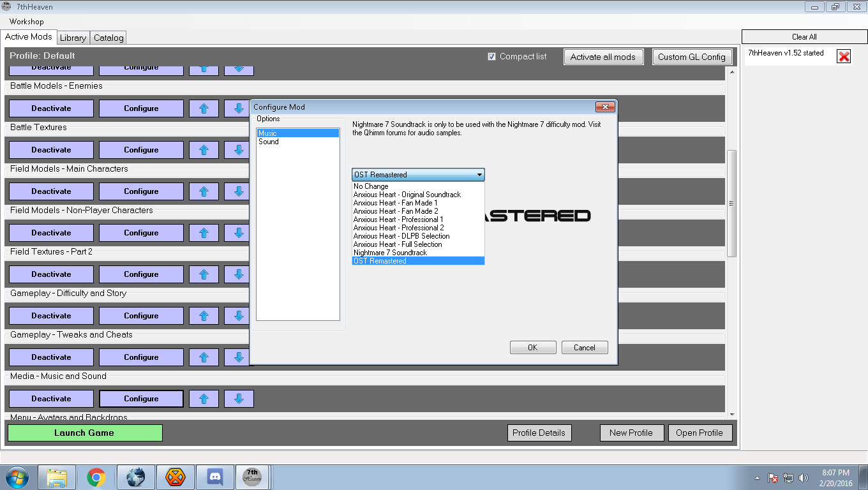Screen dimensions: 868x490
Task: Move Gameplay - Difficulty and Story up
Action: (x=204, y=316)
